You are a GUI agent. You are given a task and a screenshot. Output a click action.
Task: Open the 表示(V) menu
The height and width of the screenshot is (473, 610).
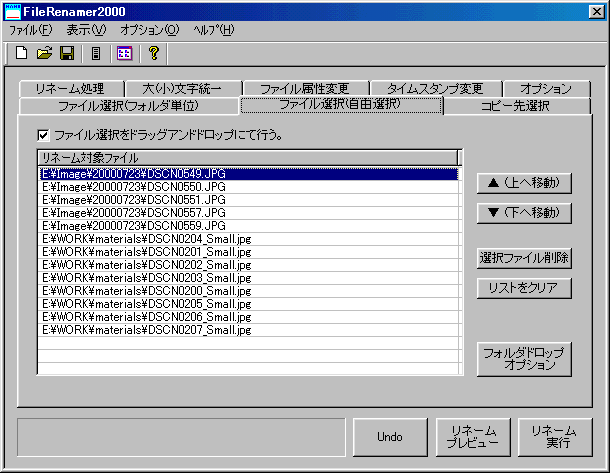[86, 30]
